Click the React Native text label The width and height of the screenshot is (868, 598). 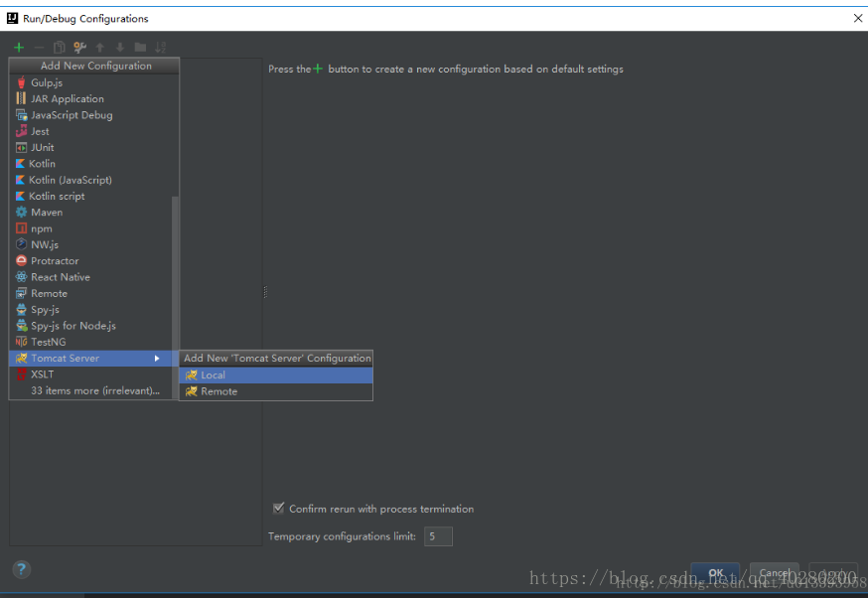pos(61,277)
